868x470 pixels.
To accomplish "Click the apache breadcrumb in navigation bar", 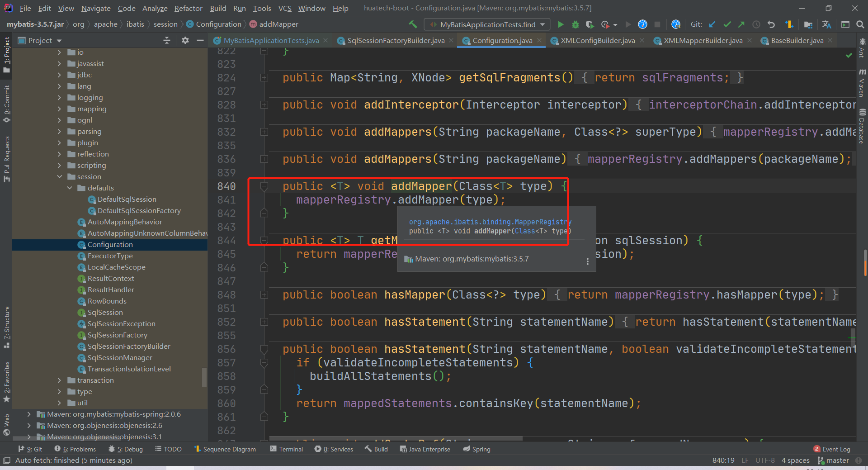I will tap(105, 24).
